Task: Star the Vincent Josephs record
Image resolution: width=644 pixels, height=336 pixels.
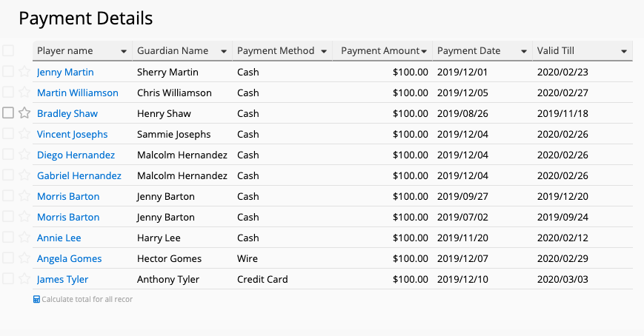Action: [x=24, y=134]
